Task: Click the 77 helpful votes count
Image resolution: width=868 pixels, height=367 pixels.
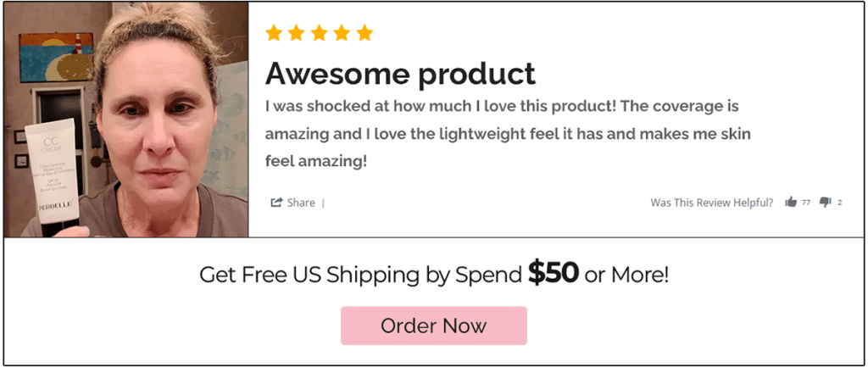Action: pos(806,203)
